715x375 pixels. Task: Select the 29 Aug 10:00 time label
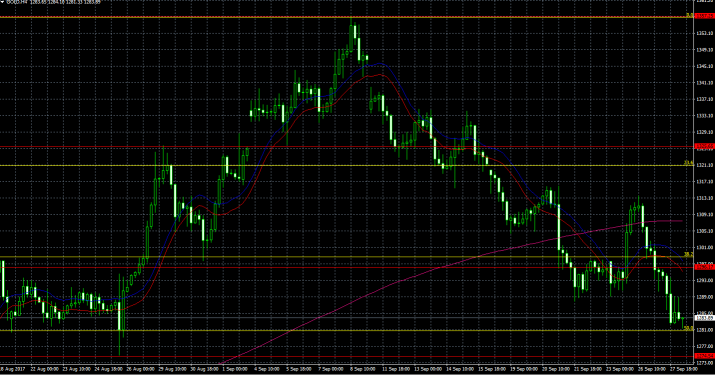click(x=170, y=369)
